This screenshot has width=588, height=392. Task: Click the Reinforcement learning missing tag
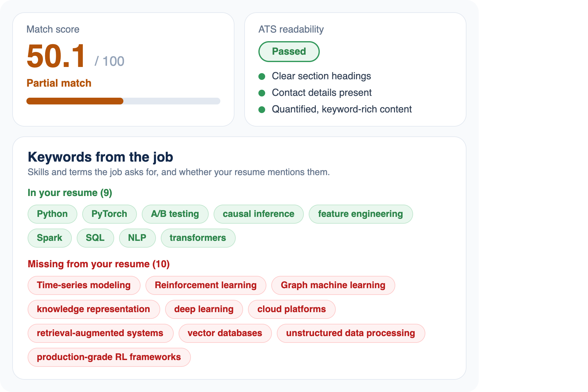coord(206,285)
